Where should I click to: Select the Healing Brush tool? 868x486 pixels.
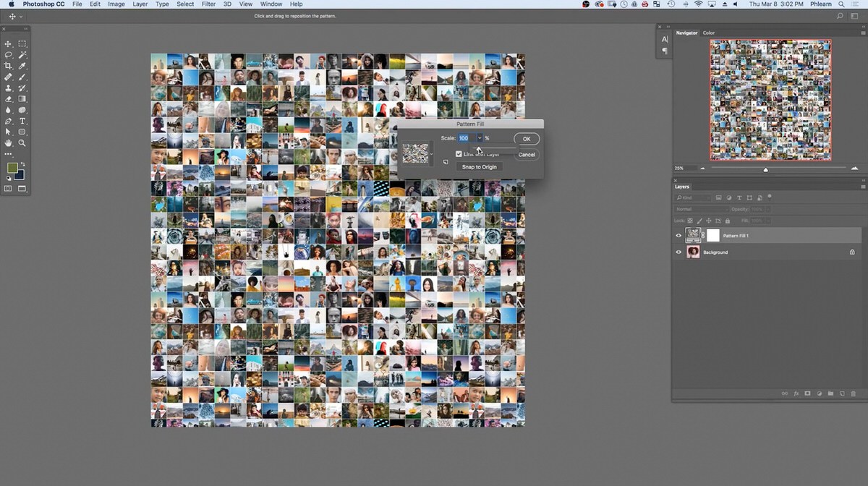click(x=9, y=77)
